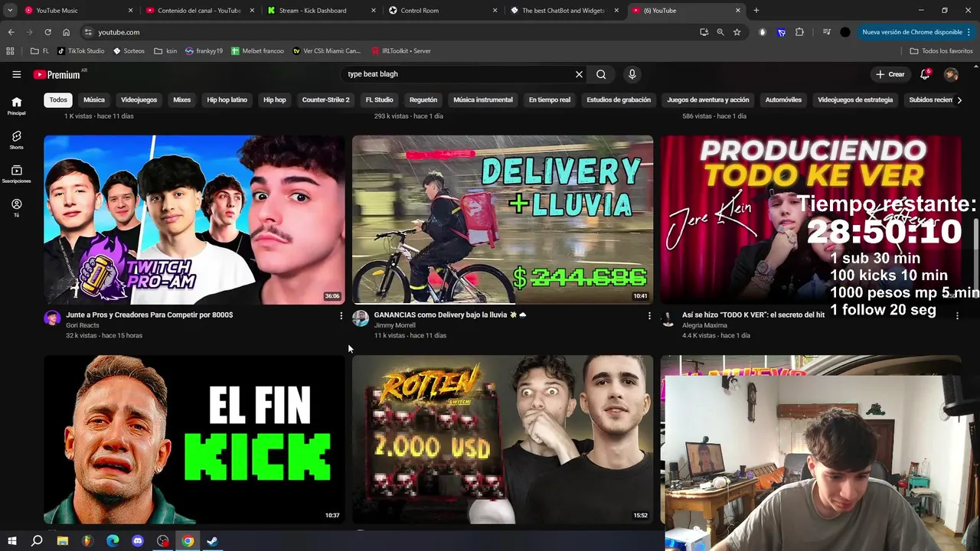
Task: Select the FL Studio filter chip
Action: click(379, 99)
